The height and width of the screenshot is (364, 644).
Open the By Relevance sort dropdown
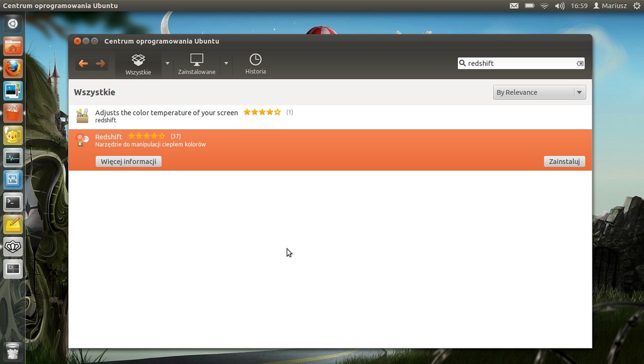pyautogui.click(x=539, y=92)
